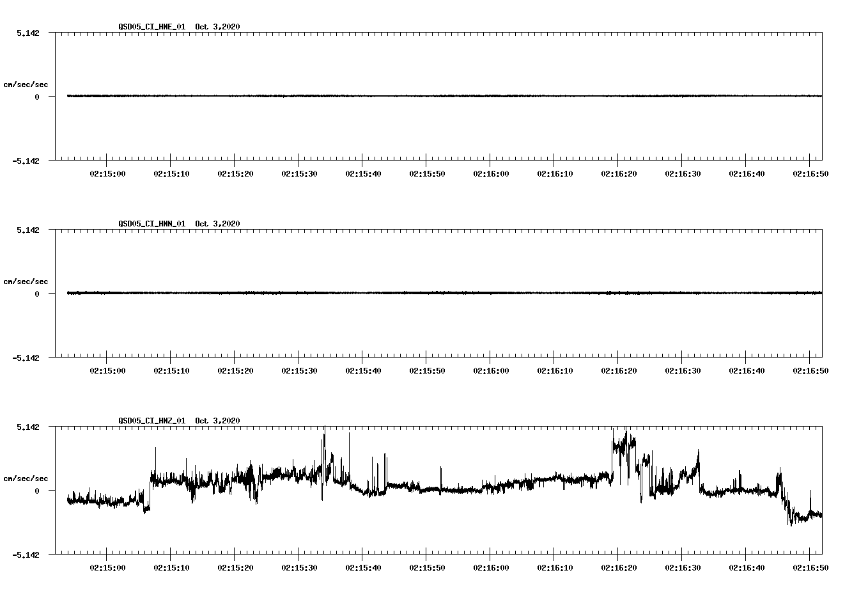Select the 02:15:30 label under middle trace
The height and width of the screenshot is (591, 868).
[x=298, y=370]
